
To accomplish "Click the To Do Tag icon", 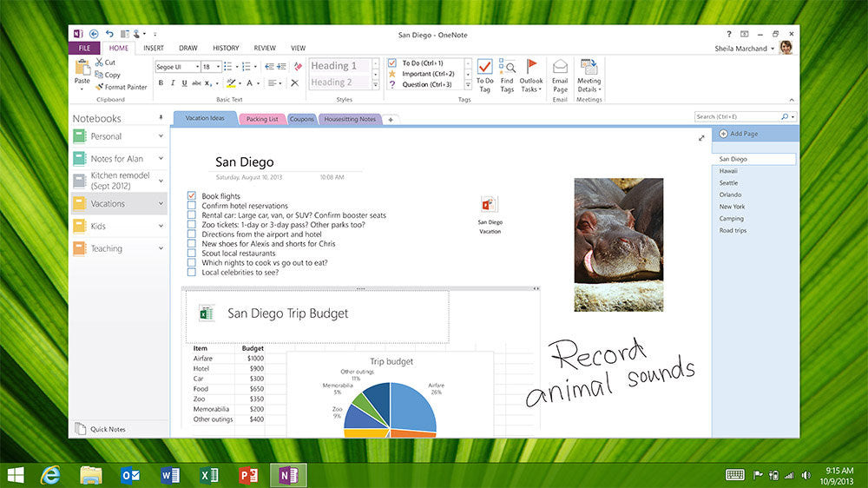I will (484, 69).
